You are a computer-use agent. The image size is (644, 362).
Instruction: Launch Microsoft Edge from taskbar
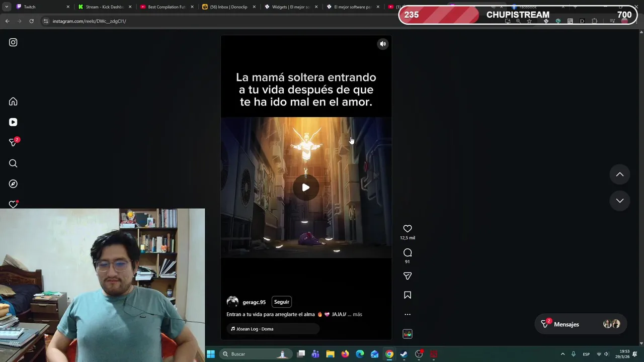point(360,354)
